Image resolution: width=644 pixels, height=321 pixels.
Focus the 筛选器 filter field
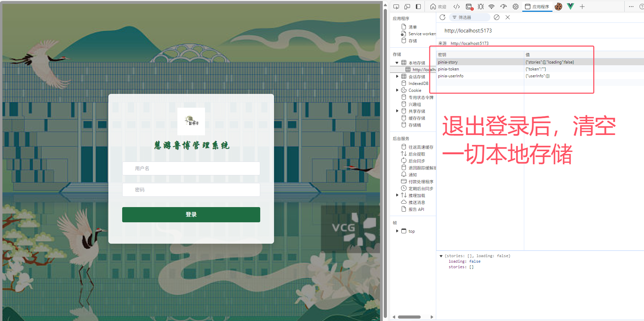(x=469, y=17)
